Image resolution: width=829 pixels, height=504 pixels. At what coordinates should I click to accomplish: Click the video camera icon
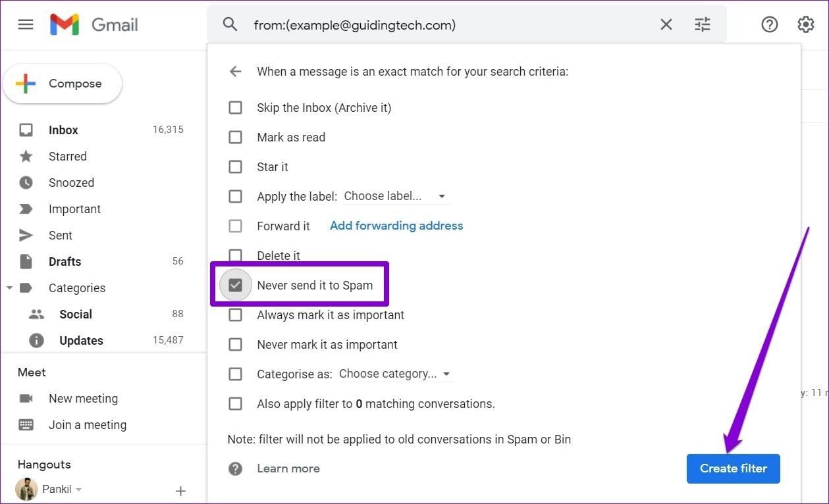[26, 399]
